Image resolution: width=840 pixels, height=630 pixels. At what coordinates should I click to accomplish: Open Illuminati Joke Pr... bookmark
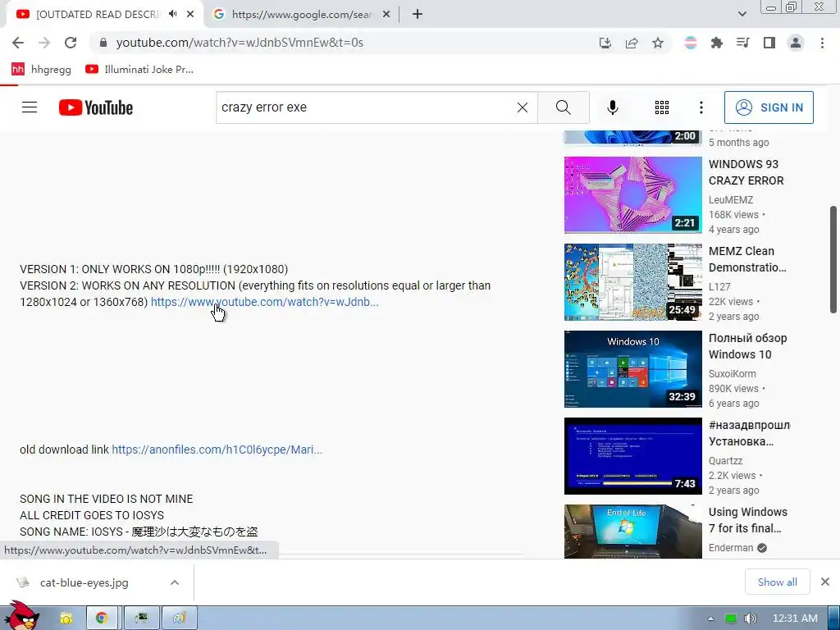click(139, 69)
